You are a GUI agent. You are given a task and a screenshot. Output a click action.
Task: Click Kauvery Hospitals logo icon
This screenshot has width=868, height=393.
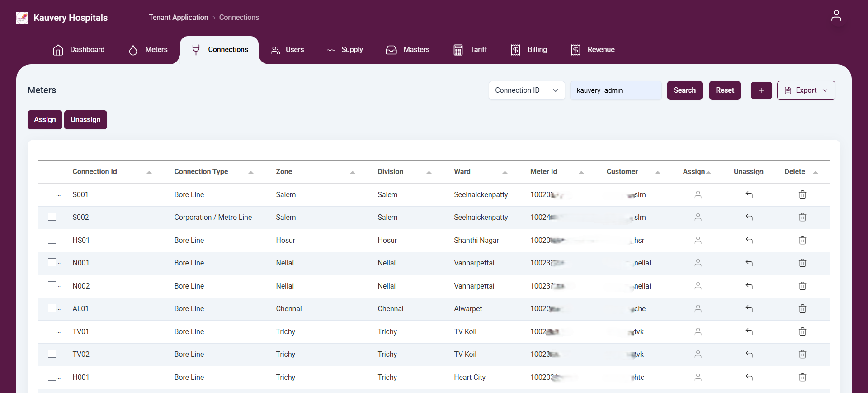pos(22,18)
